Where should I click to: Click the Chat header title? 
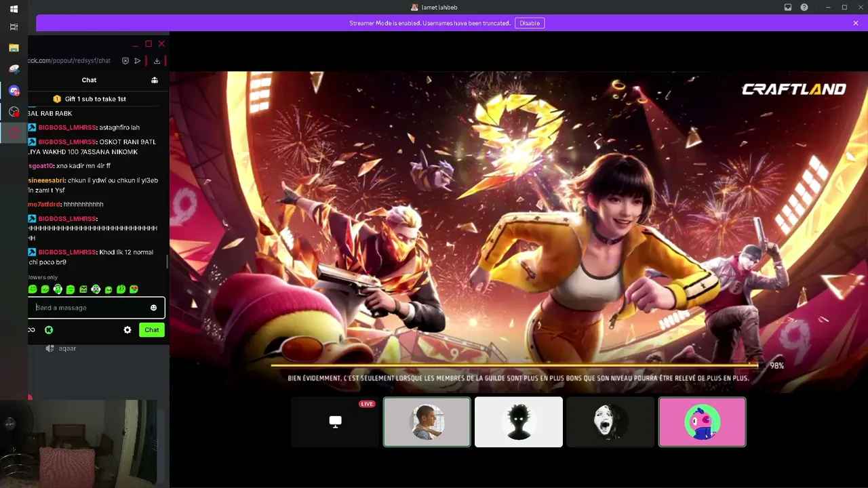90,80
